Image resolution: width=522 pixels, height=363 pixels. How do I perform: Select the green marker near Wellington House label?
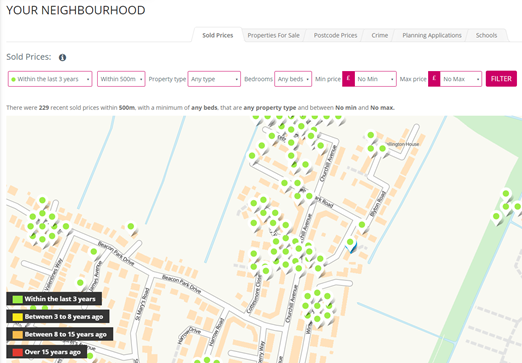pyautogui.click(x=382, y=148)
